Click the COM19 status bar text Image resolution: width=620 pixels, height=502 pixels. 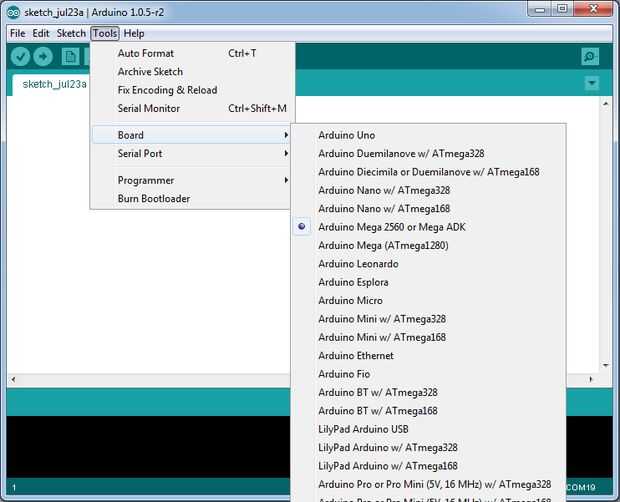tap(581, 488)
